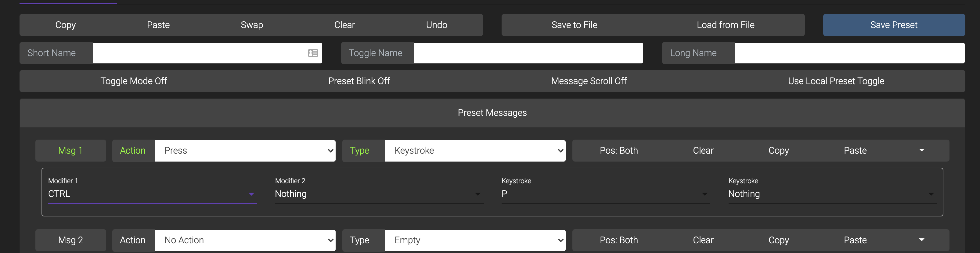980x253 pixels.
Task: Enable Preset Blink
Action: [359, 81]
